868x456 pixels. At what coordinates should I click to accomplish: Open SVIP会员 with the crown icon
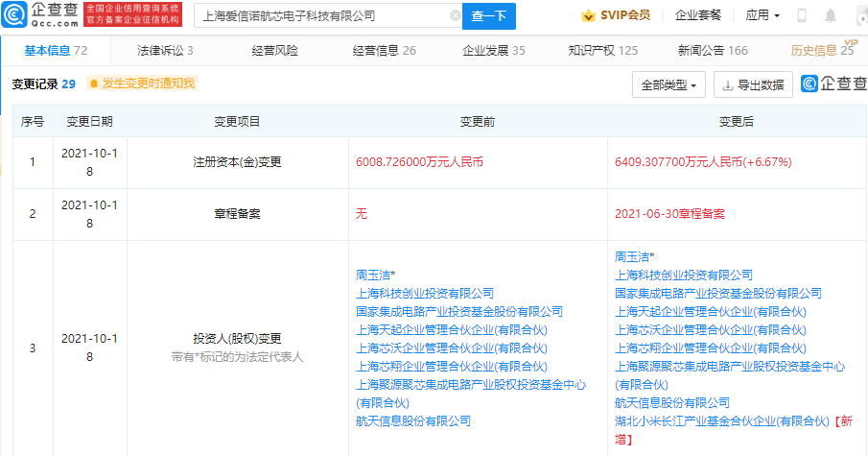(x=616, y=15)
